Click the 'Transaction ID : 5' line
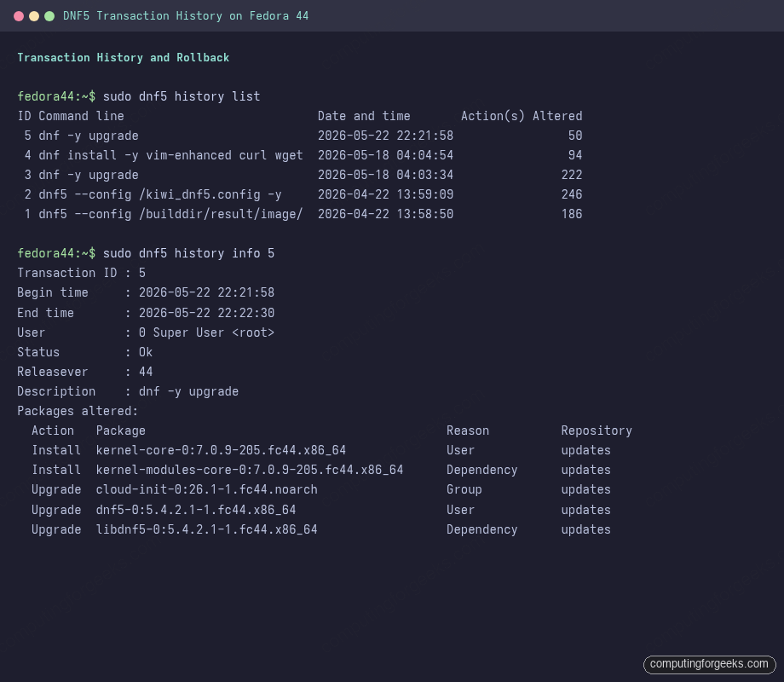Viewport: 784px width, 682px height. [82, 273]
